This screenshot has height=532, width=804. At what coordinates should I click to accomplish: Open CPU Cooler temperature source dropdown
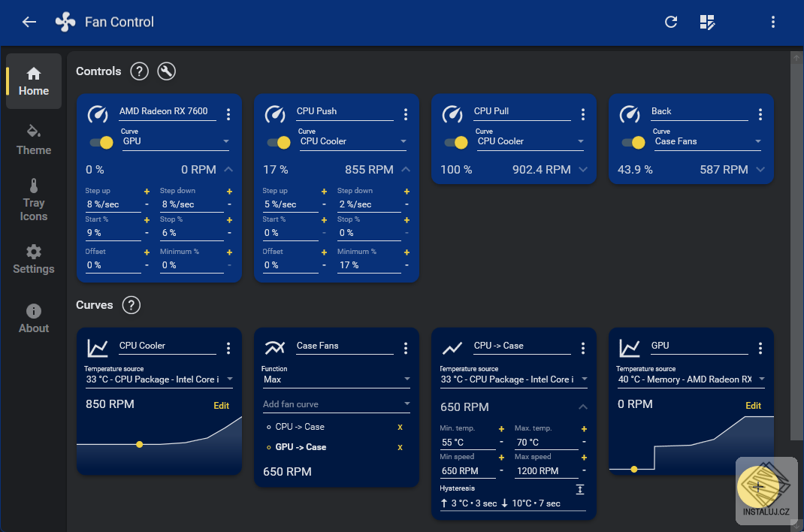pos(159,379)
